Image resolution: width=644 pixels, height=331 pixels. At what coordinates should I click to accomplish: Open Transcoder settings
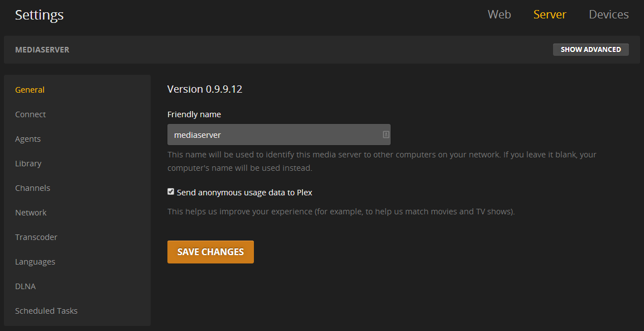tap(36, 237)
